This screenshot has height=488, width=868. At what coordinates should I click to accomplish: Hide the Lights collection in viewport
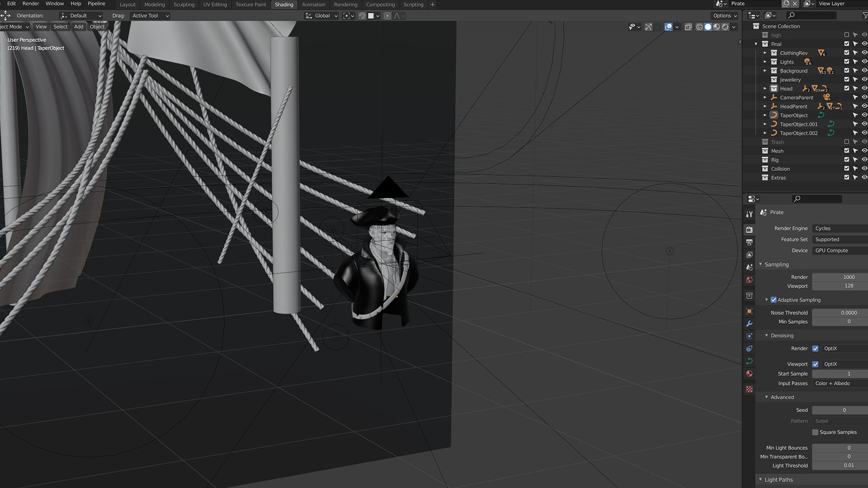pyautogui.click(x=864, y=62)
